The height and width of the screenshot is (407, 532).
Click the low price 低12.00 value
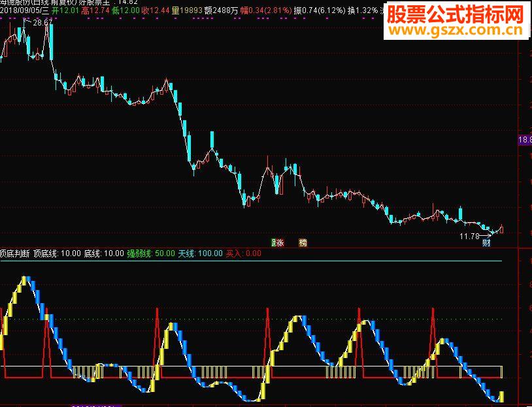coord(125,10)
